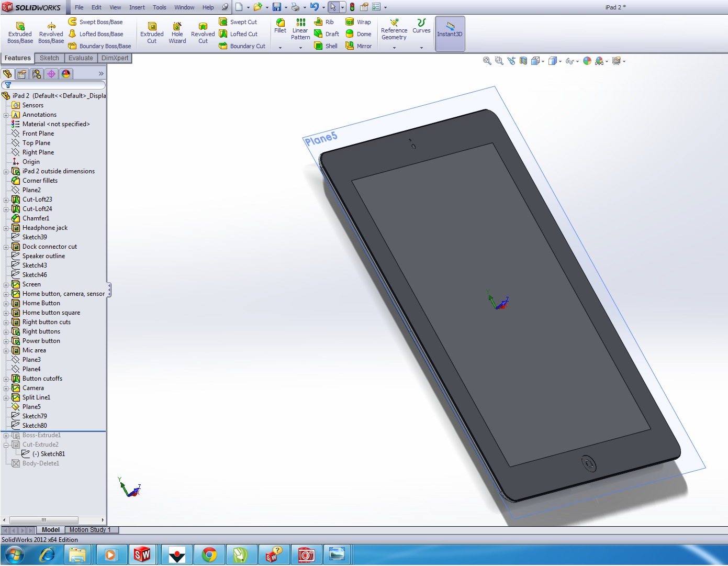Choose the Mirror feature

coord(359,46)
